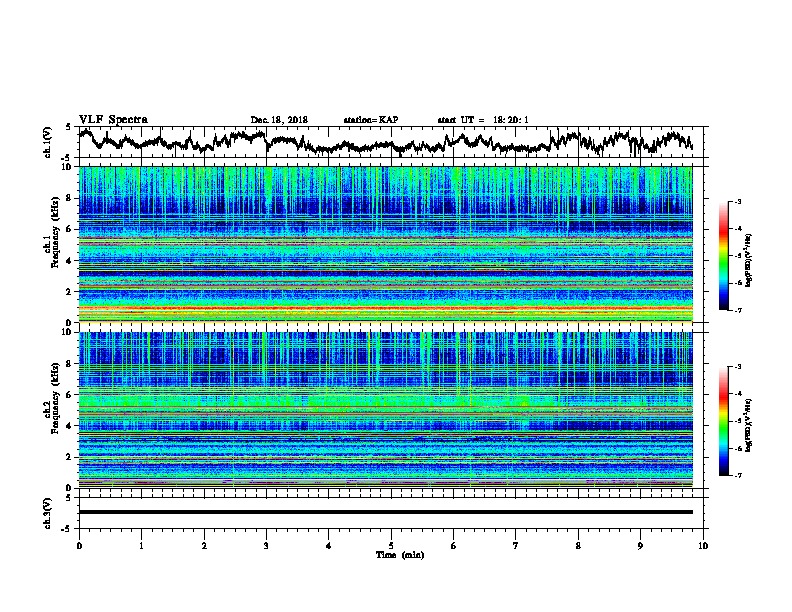Viewport: 792px width, 612px height.
Task: Click the time axis tick label '10'
Action: (703, 546)
